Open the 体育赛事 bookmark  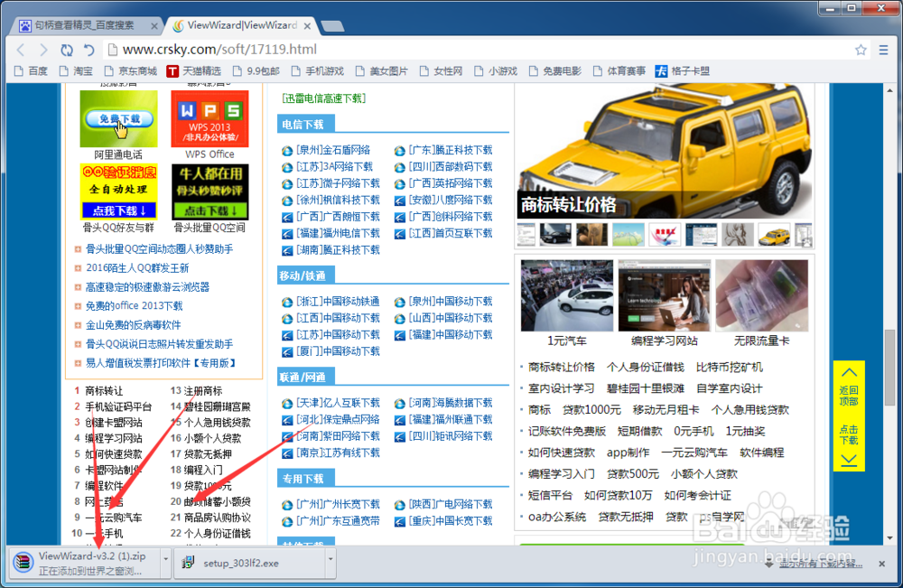[x=619, y=71]
